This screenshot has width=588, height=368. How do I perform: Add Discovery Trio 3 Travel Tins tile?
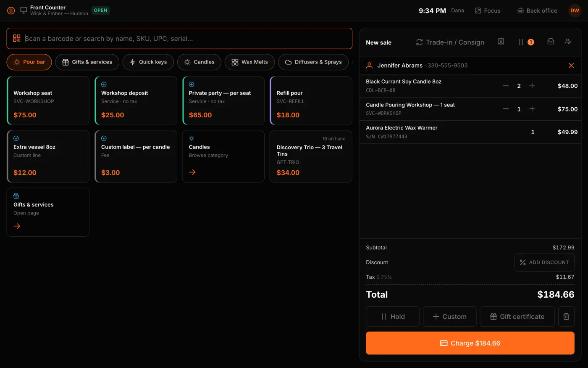click(311, 156)
